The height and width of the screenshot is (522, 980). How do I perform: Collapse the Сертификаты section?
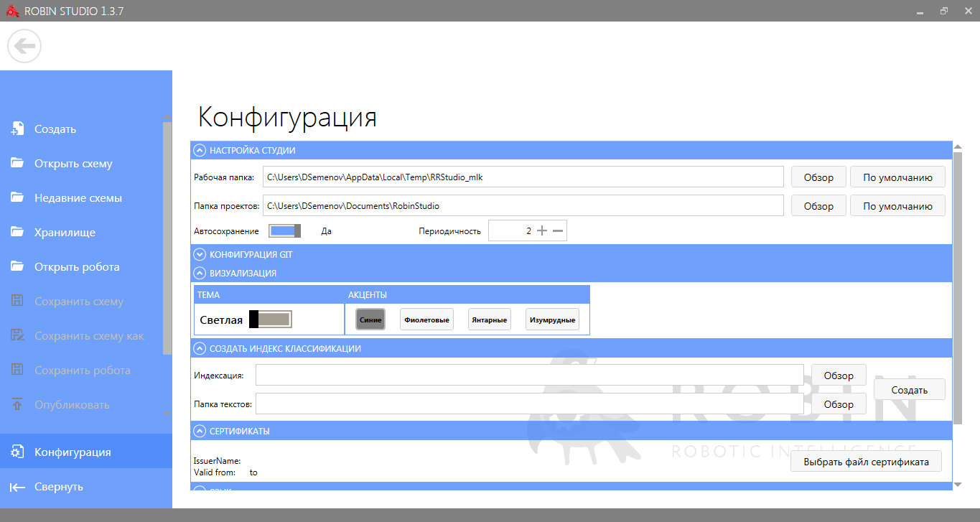pos(200,431)
